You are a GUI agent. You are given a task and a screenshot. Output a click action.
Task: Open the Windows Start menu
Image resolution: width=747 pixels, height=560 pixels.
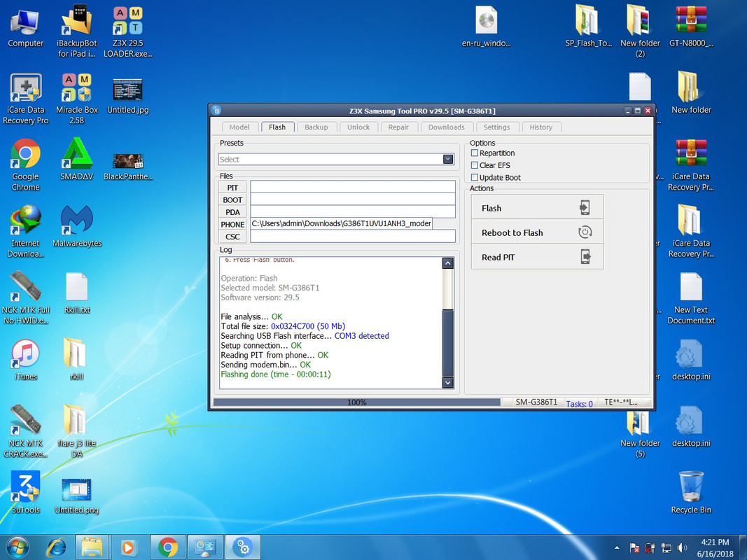tap(18, 547)
